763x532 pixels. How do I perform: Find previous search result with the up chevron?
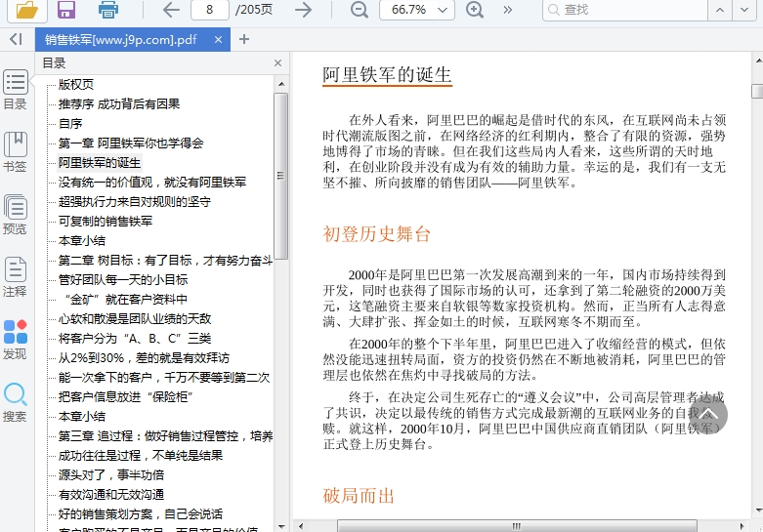coord(720,10)
